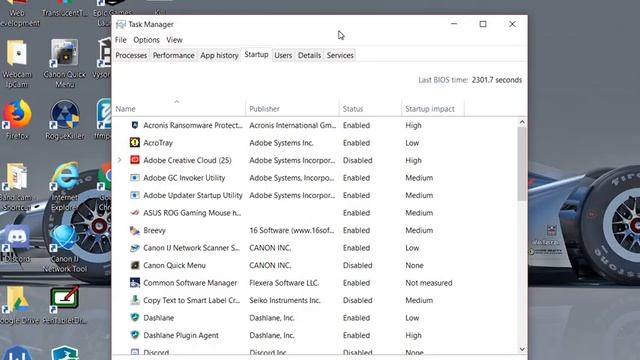Click the Dashlane startup icon
640x360 pixels.
tap(135, 318)
